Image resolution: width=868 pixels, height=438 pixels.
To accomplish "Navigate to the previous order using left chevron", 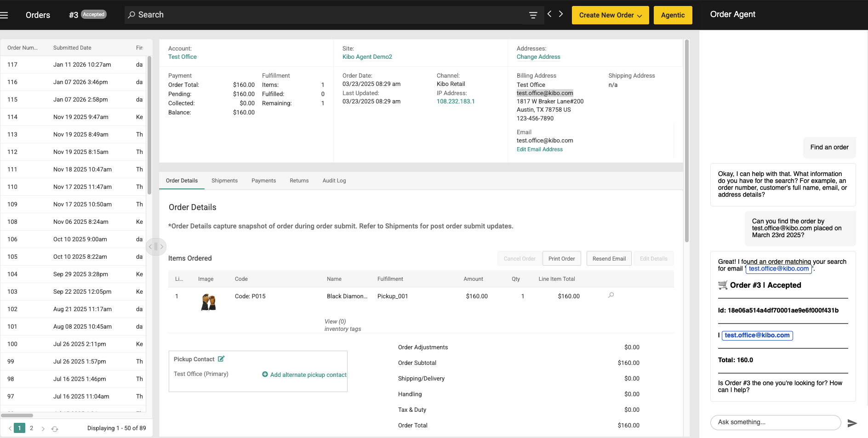I will coord(549,14).
